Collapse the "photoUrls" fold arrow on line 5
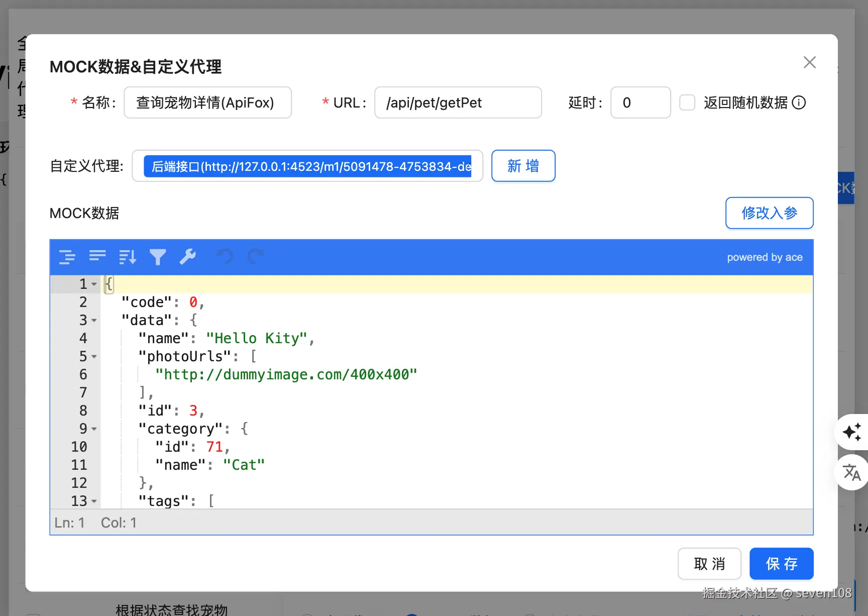Viewport: 868px width, 616px height. 94,357
